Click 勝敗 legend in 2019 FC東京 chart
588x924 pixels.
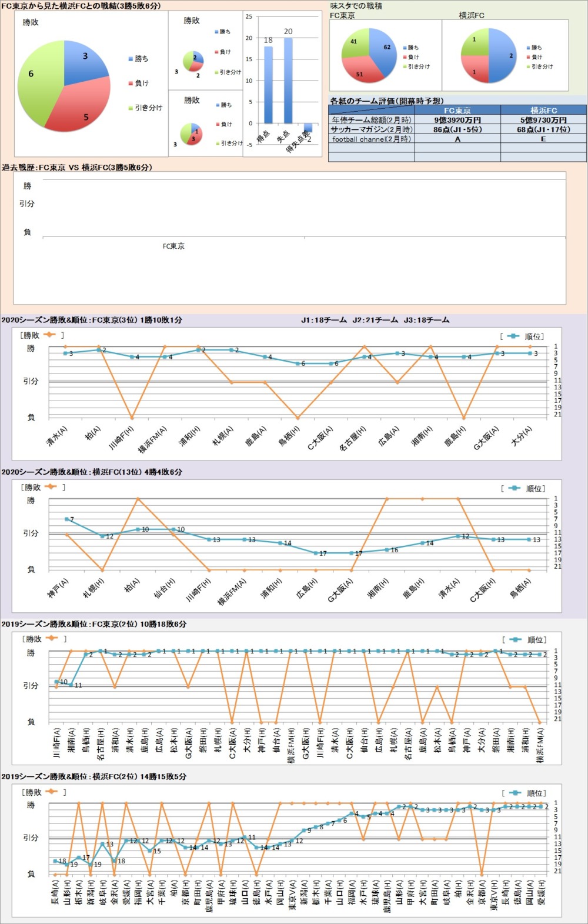[44, 639]
